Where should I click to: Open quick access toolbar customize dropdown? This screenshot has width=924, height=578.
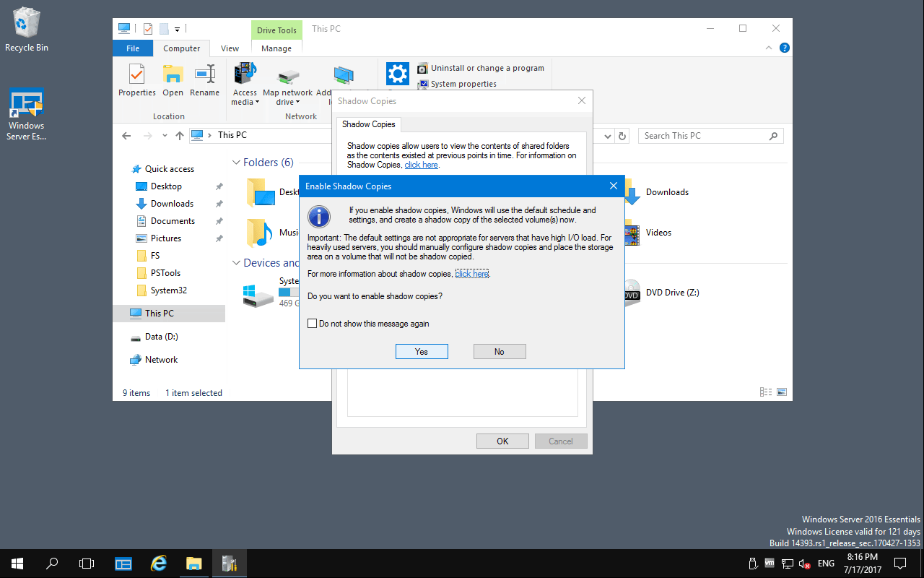click(177, 30)
